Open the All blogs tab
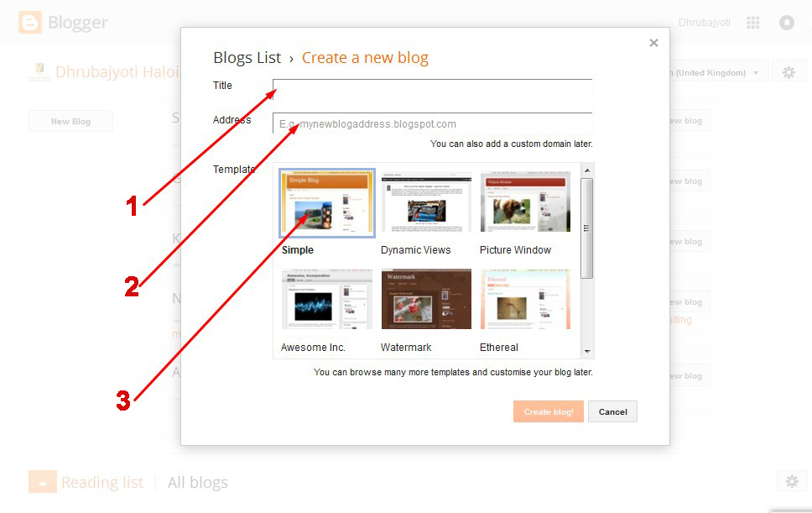This screenshot has height=513, width=812. tap(198, 483)
